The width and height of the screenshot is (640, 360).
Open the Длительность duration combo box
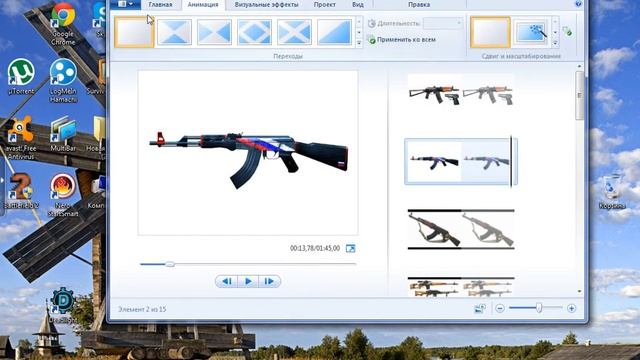point(443,23)
